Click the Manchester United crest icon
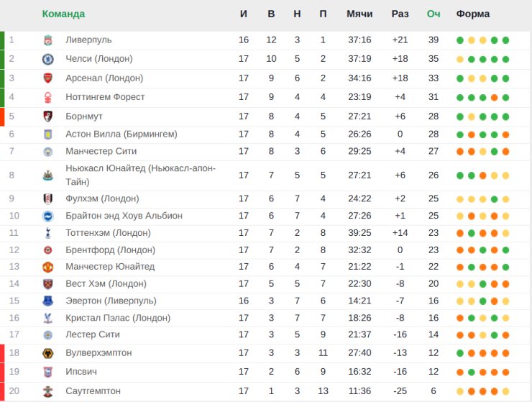 [48, 267]
